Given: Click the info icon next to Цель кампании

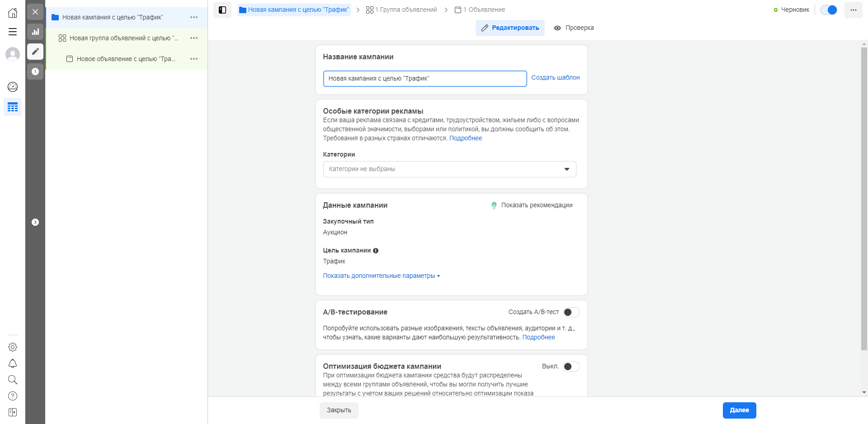Looking at the screenshot, I should (376, 251).
